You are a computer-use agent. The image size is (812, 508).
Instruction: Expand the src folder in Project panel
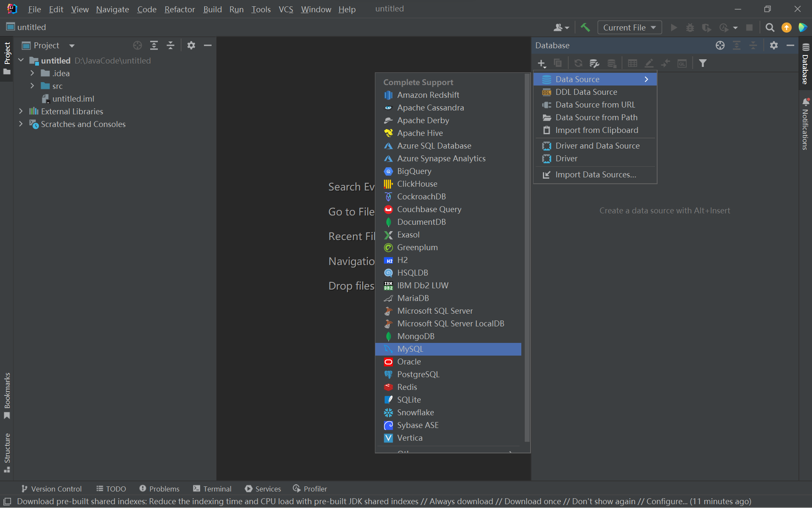[32, 86]
